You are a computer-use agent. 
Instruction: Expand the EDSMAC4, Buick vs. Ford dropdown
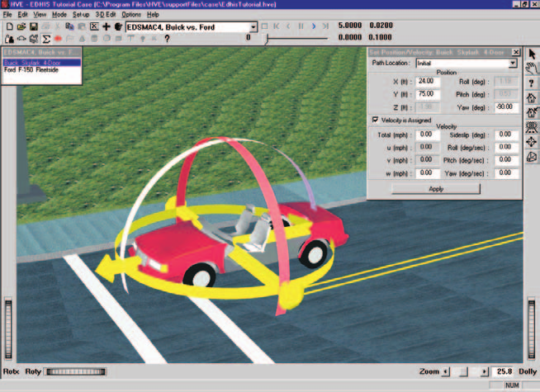coord(253,27)
